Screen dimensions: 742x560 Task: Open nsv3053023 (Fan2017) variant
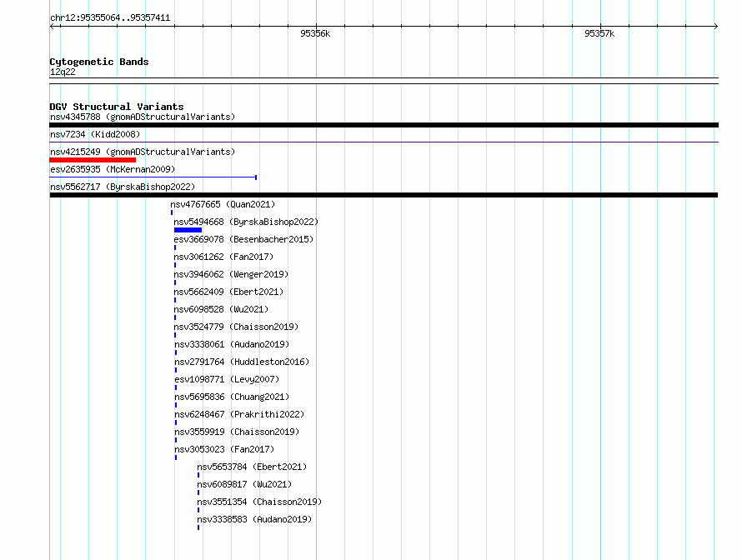pos(224,449)
